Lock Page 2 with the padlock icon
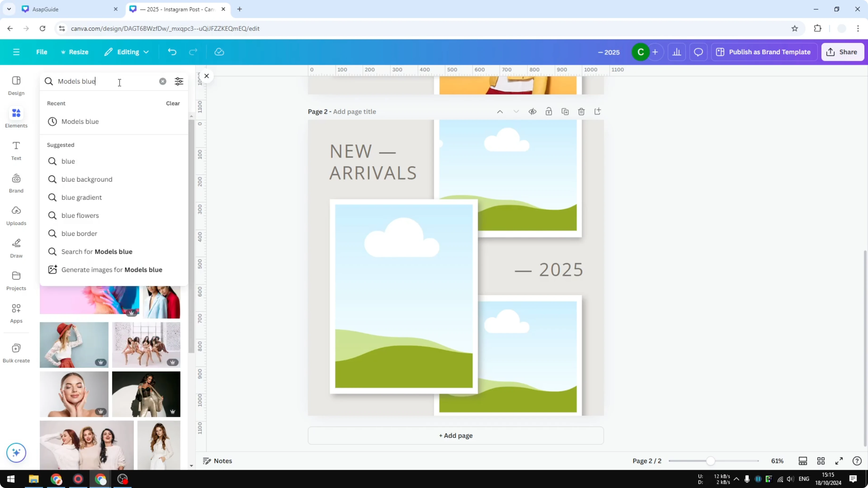Image resolution: width=868 pixels, height=488 pixels. pos(549,111)
